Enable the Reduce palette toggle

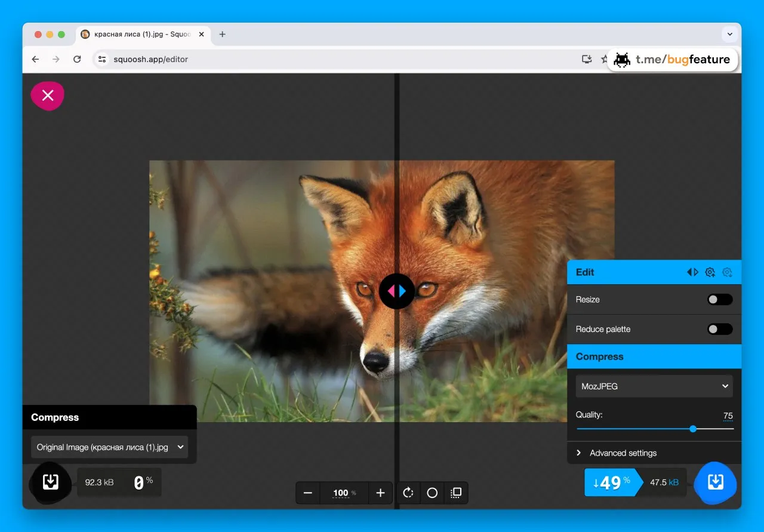coord(720,329)
